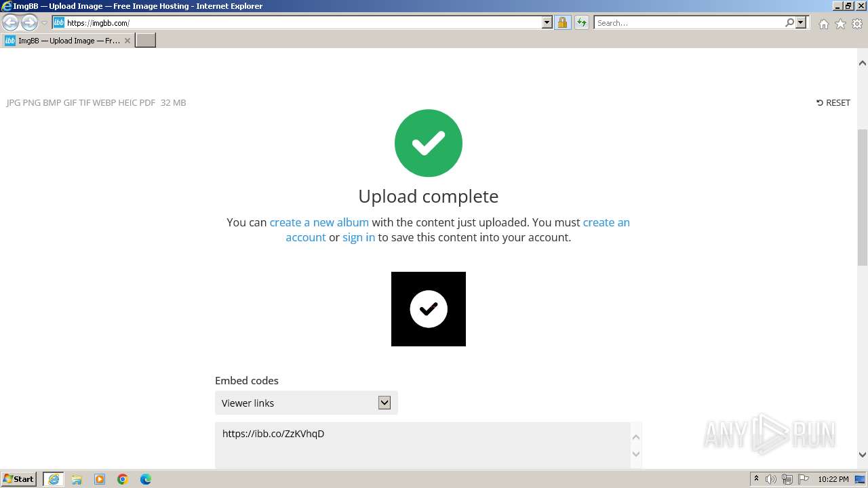
Task: Close the ImgBB browser tab
Action: pos(127,41)
